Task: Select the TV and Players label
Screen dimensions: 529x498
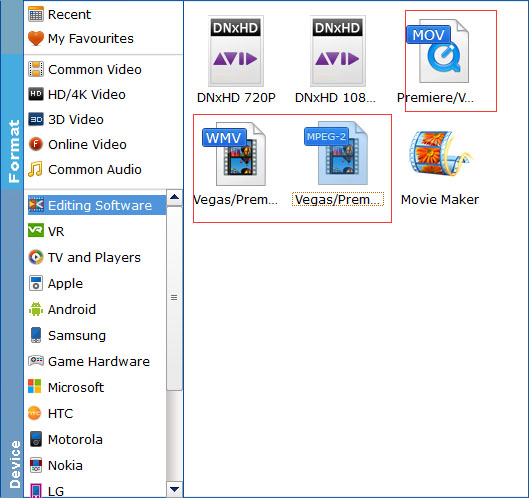Action: point(94,257)
